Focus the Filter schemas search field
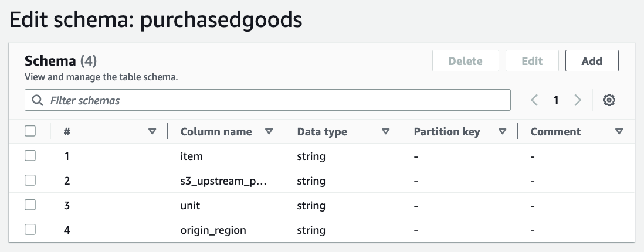644x252 pixels. coord(276,100)
